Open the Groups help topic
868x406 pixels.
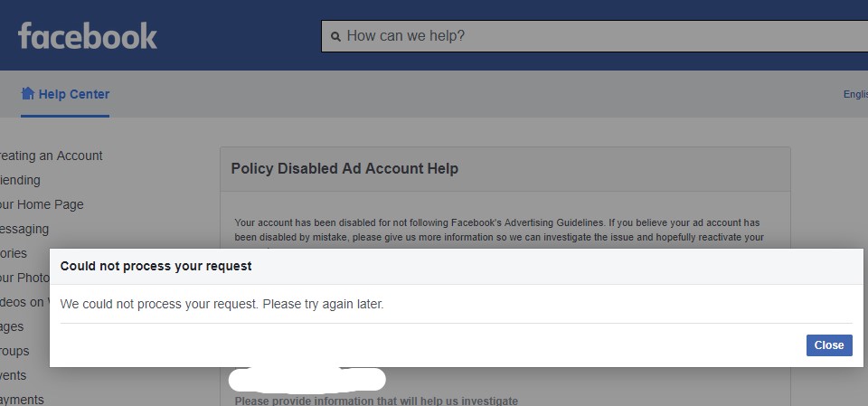click(14, 351)
